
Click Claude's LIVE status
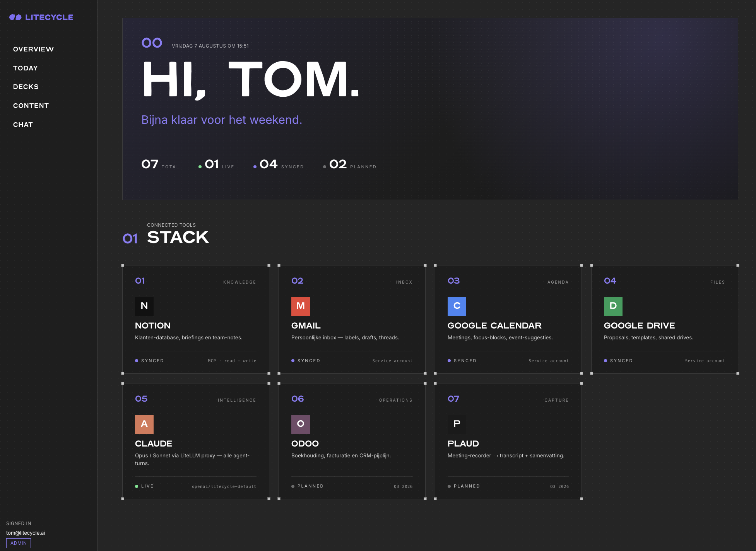click(x=144, y=486)
